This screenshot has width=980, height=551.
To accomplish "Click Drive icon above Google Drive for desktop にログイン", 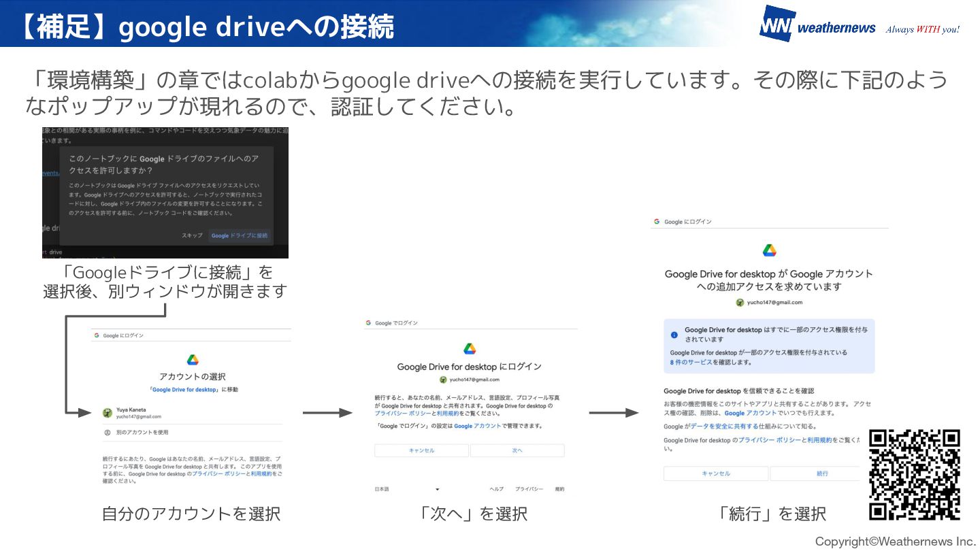I will click(470, 349).
